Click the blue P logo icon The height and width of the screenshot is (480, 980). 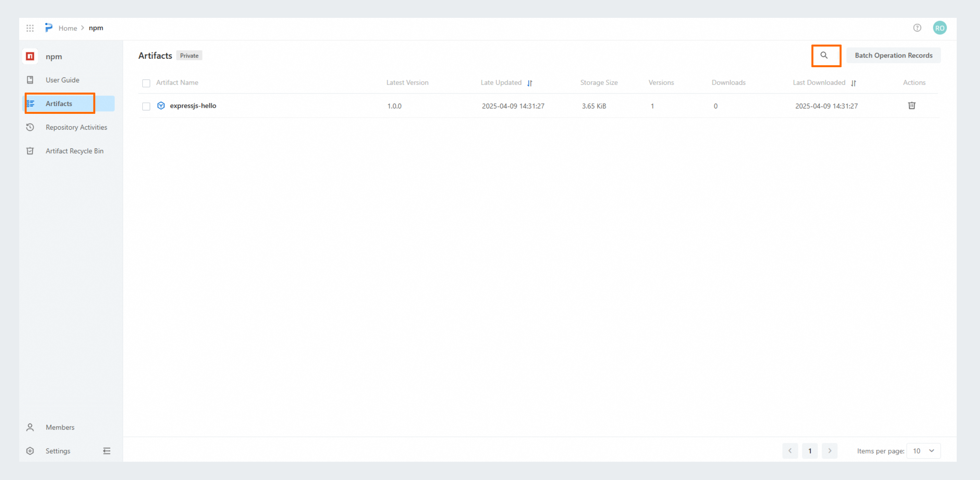click(49, 27)
